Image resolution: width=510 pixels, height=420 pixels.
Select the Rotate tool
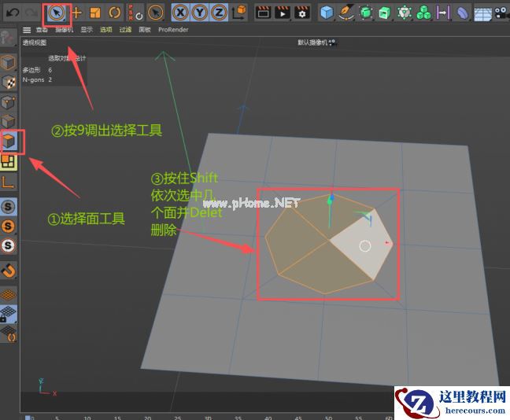[x=114, y=13]
